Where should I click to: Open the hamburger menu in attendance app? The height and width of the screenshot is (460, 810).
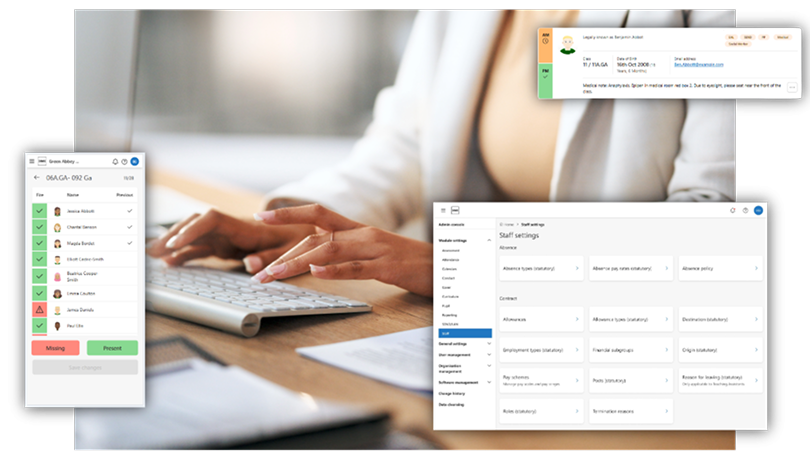(x=32, y=161)
